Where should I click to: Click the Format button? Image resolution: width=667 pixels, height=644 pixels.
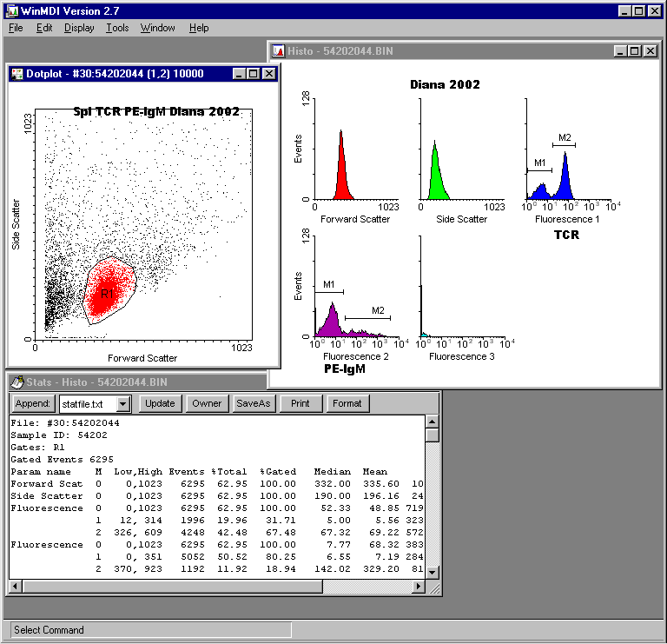pos(347,403)
